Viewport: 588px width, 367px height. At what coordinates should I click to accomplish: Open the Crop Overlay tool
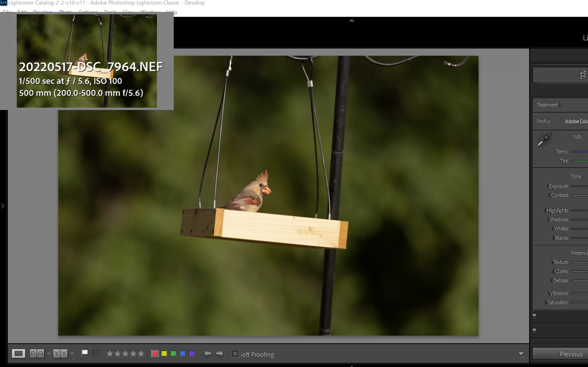pyautogui.click(x=582, y=75)
